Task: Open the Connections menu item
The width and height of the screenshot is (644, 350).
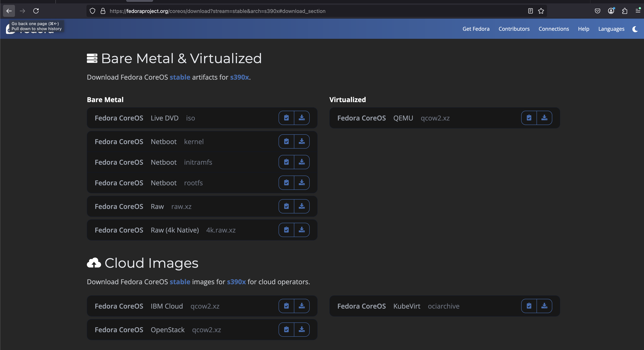Action: pyautogui.click(x=554, y=29)
